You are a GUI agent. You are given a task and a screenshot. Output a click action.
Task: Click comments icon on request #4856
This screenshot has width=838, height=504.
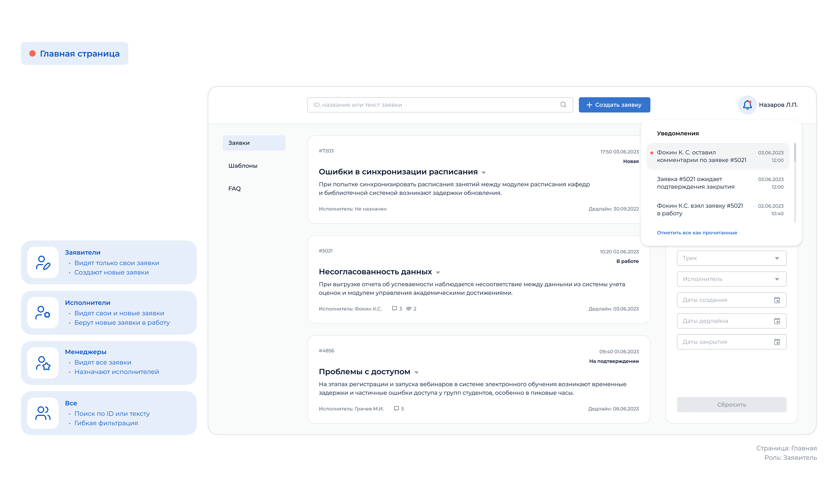(396, 408)
